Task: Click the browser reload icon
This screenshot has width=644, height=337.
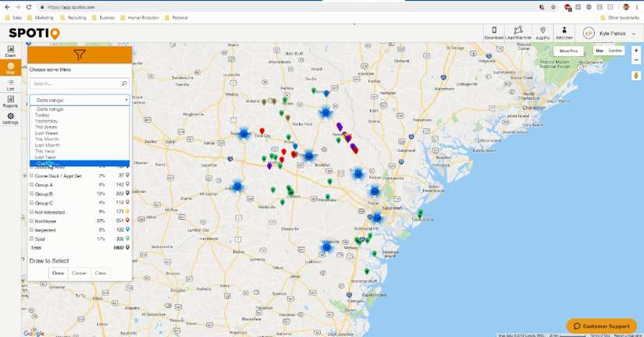Action: (x=29, y=7)
